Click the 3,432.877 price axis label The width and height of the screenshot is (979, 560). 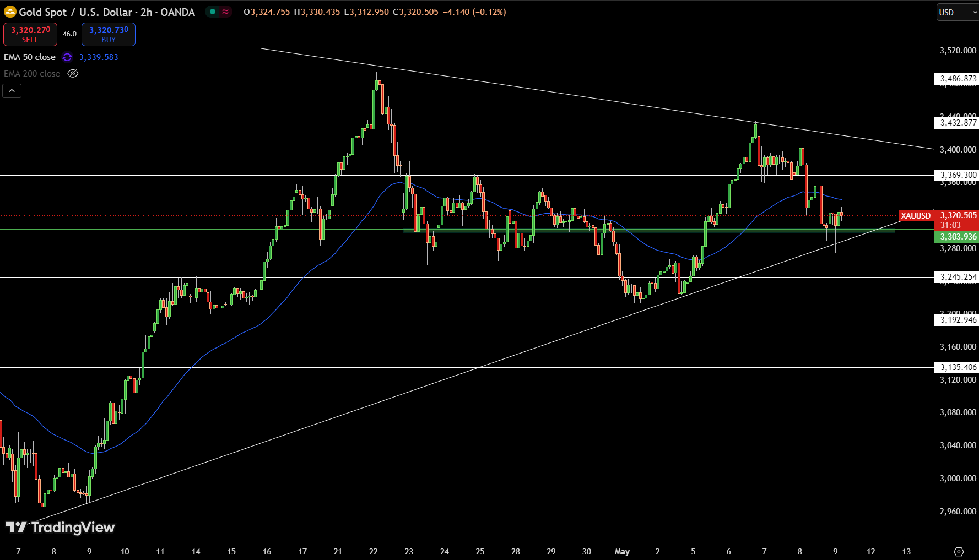click(x=956, y=123)
